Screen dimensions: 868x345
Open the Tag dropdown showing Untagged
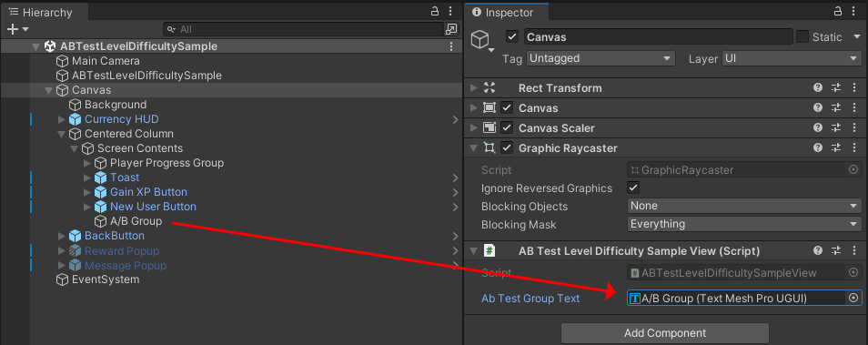point(601,58)
